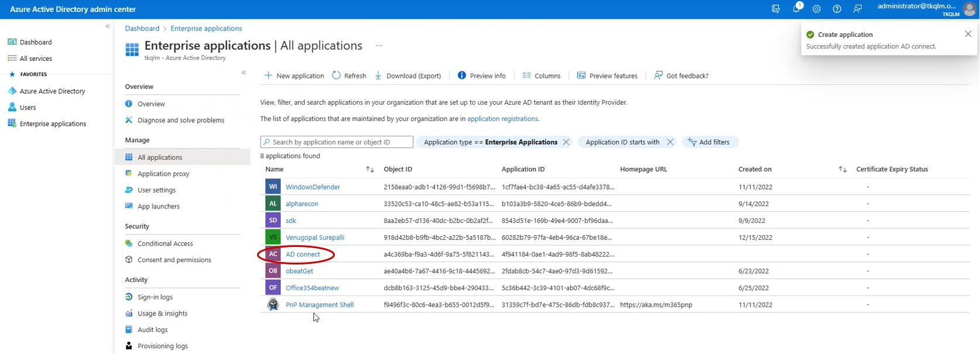
Task: Open the settings gear in top bar
Action: pos(817,9)
